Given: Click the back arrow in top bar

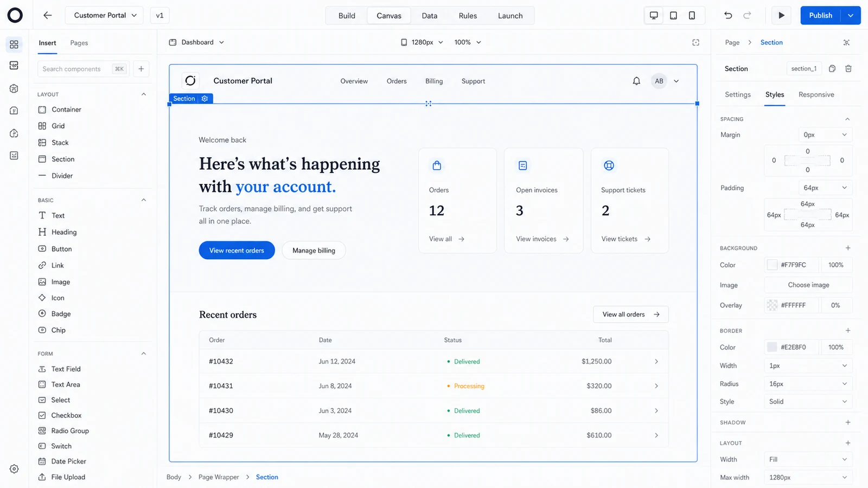Looking at the screenshot, I should tap(48, 15).
